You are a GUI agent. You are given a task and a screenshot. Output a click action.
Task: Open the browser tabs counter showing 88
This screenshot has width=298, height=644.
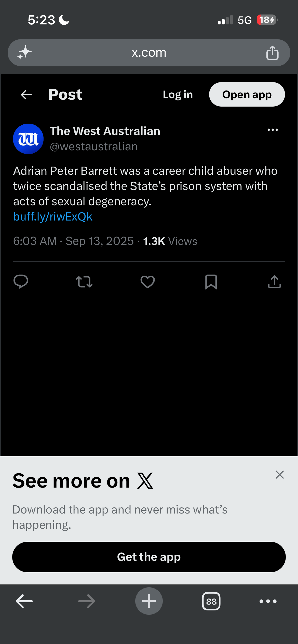pos(211,601)
